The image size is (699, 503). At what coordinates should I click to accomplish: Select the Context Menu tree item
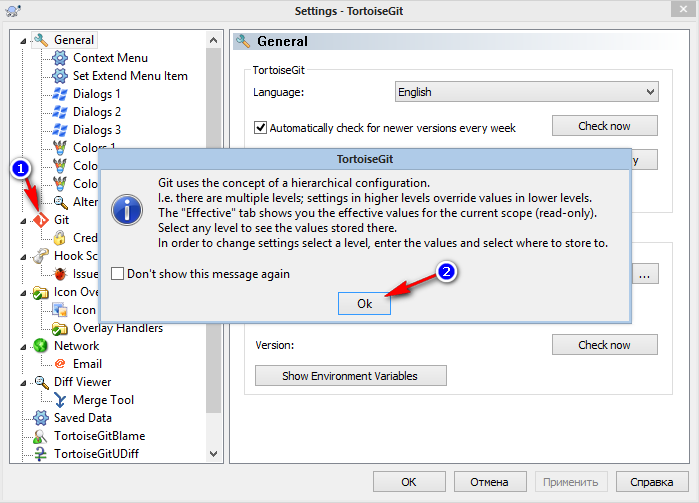(110, 58)
